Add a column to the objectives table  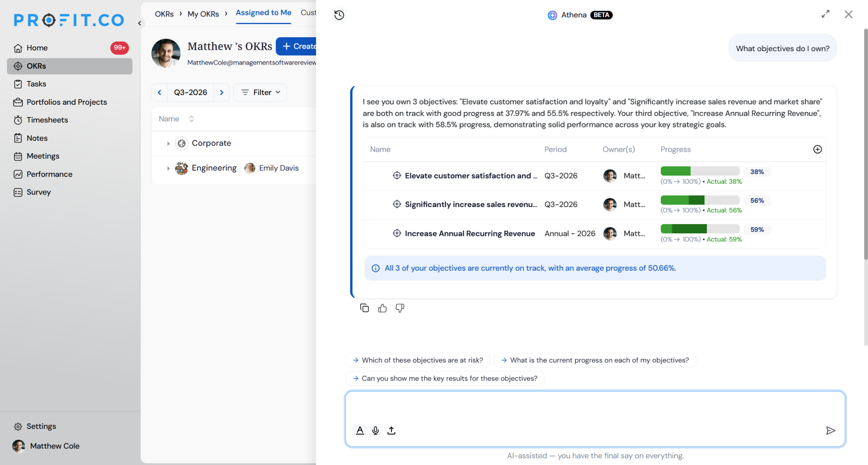tap(818, 149)
